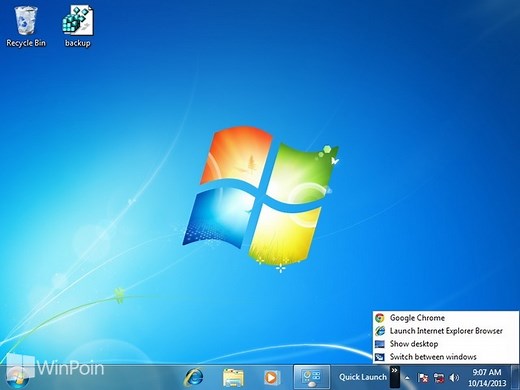The width and height of the screenshot is (520, 390).
Task: Click the Quick Launch toolbar label
Action: (363, 377)
